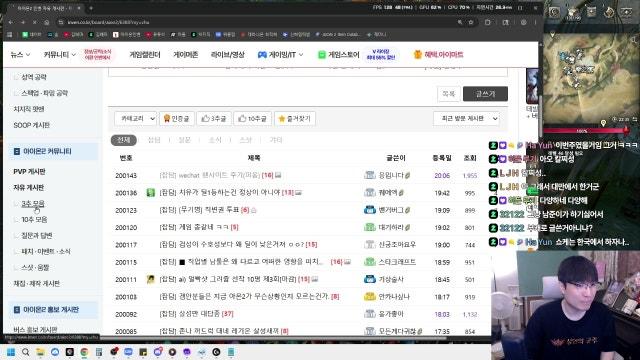
Task: Expand the 커뮤니티 navigation menu
Action: [60, 54]
